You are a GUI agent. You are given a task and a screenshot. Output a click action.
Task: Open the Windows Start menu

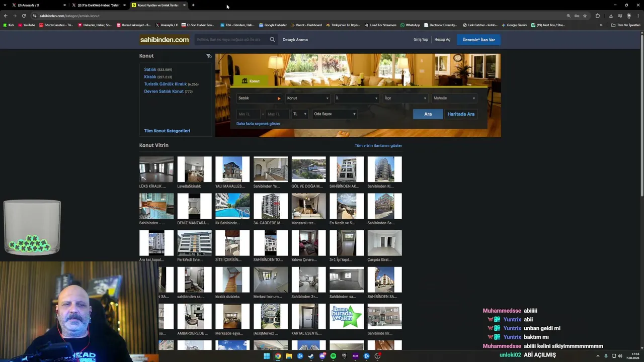click(267, 356)
